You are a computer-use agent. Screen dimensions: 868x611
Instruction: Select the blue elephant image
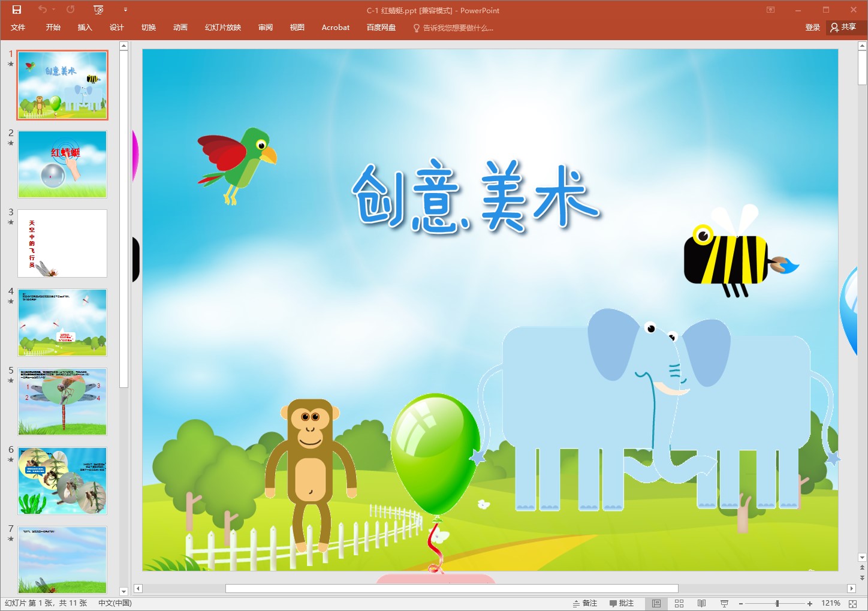[656, 410]
